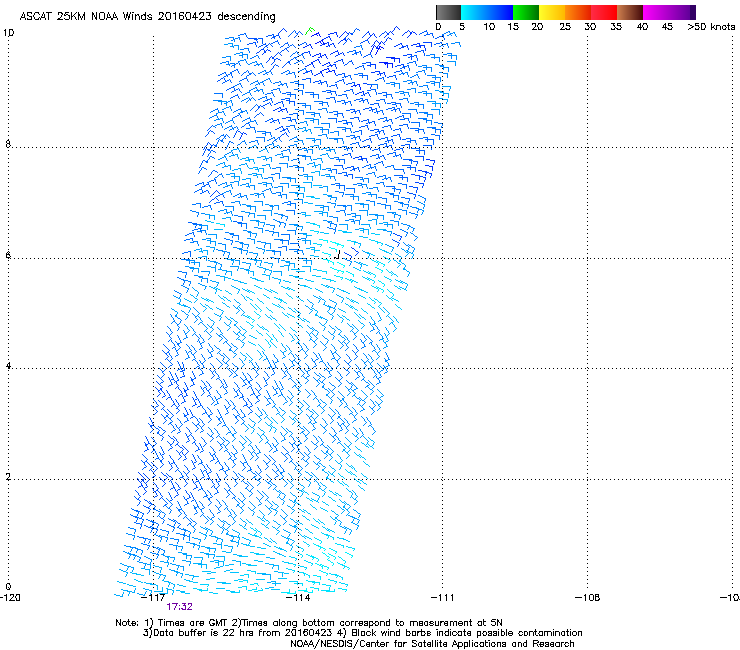This screenshot has width=740, height=650.
Task: Click the '45' knots legend tick label
Action: click(667, 27)
